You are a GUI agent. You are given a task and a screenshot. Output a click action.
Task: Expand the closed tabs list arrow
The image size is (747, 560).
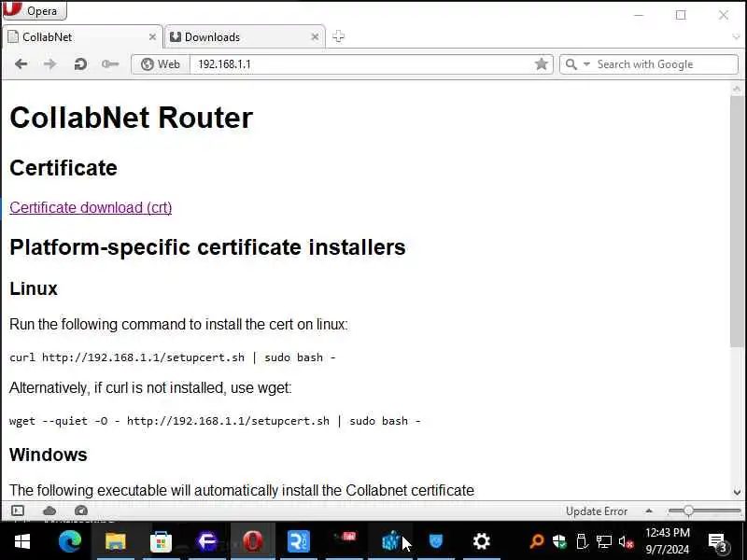pos(736,36)
